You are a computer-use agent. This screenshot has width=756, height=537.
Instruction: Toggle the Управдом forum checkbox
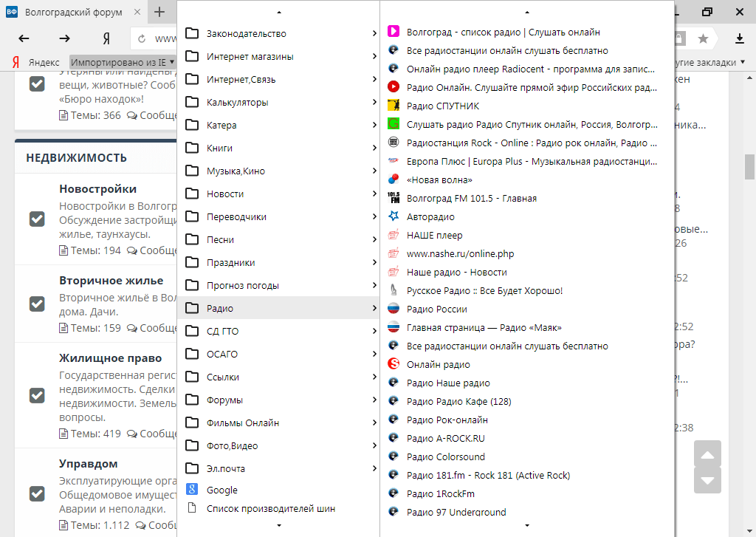pyautogui.click(x=37, y=494)
